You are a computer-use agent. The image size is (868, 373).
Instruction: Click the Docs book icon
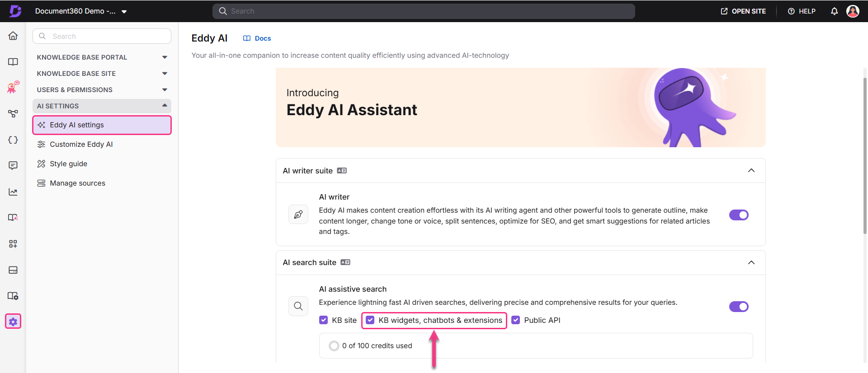point(247,38)
